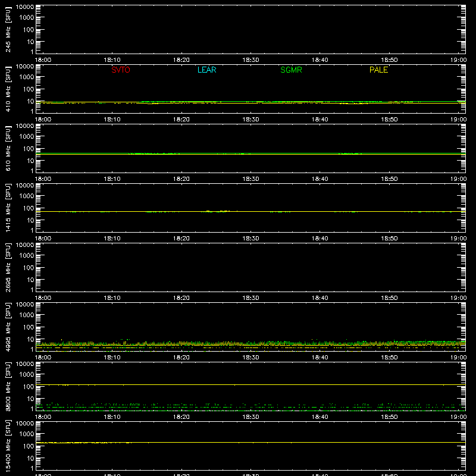Click 18:30 label under the 245 MHz panel

click(x=250, y=60)
